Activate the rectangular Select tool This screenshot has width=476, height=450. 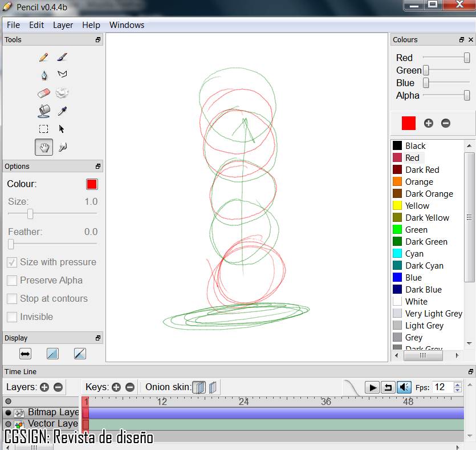[x=43, y=129]
